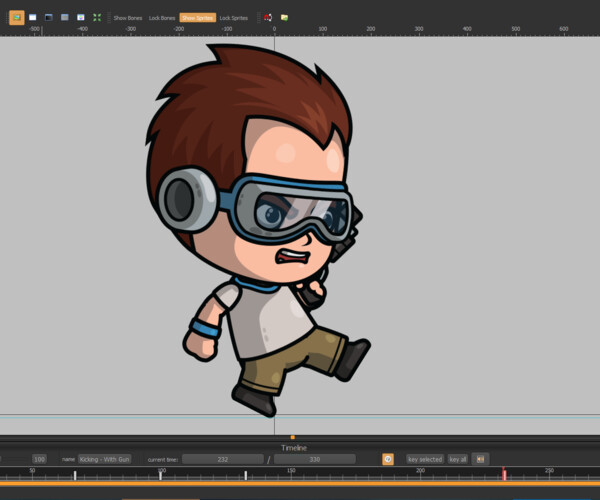This screenshot has width=600, height=500.
Task: Click the second toolbar view icon
Action: pyautogui.click(x=32, y=17)
